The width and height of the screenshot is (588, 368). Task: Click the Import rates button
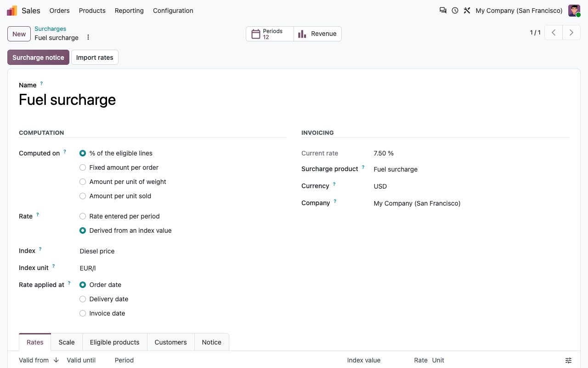[x=95, y=57]
